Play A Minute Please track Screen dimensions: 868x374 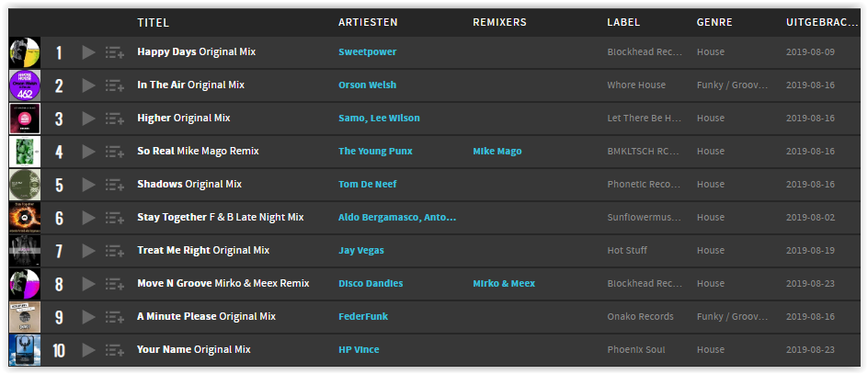88,317
